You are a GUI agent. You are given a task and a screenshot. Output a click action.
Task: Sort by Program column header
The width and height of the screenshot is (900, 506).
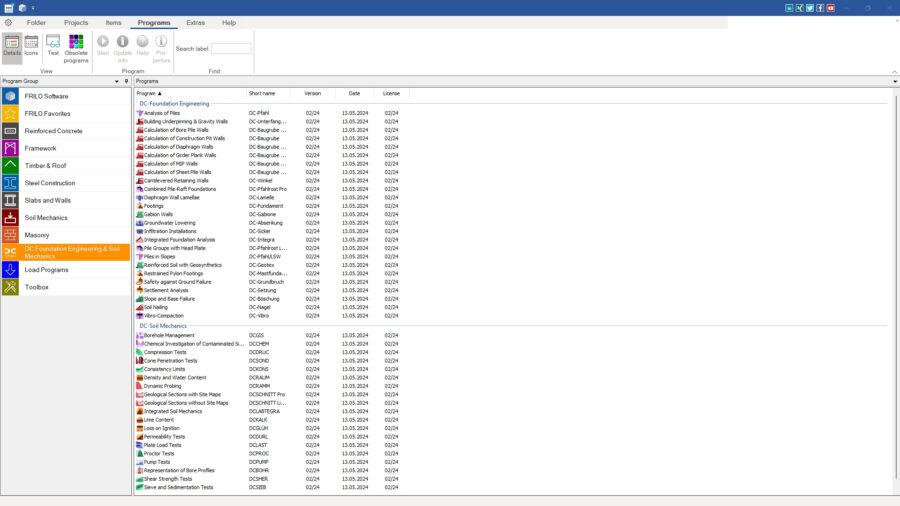coord(189,94)
